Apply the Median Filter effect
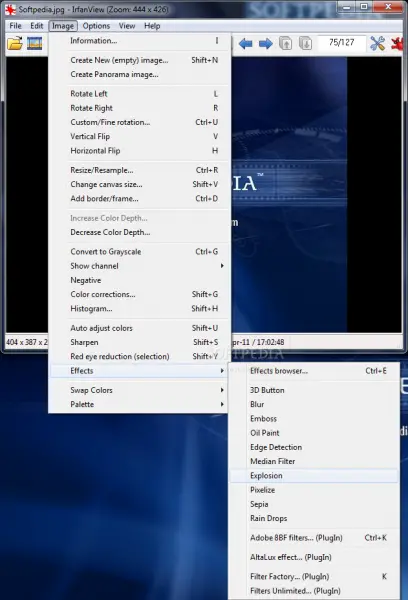 point(314,461)
